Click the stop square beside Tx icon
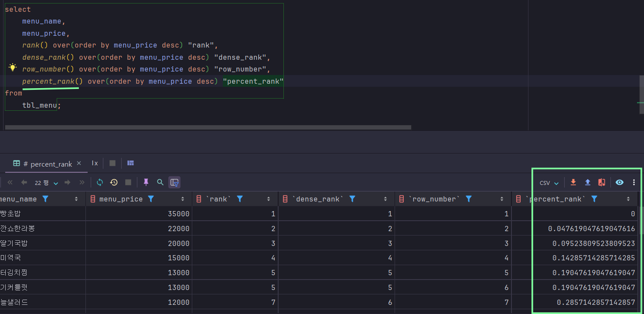This screenshot has width=644, height=314. pos(112,163)
